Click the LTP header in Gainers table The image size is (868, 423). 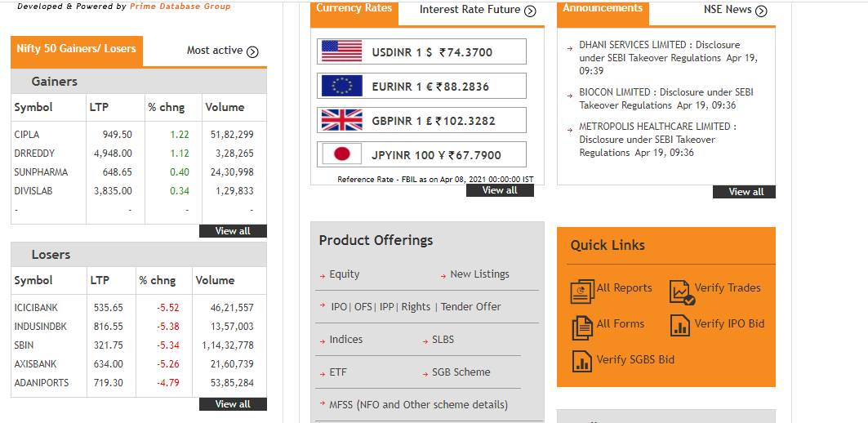pos(99,108)
